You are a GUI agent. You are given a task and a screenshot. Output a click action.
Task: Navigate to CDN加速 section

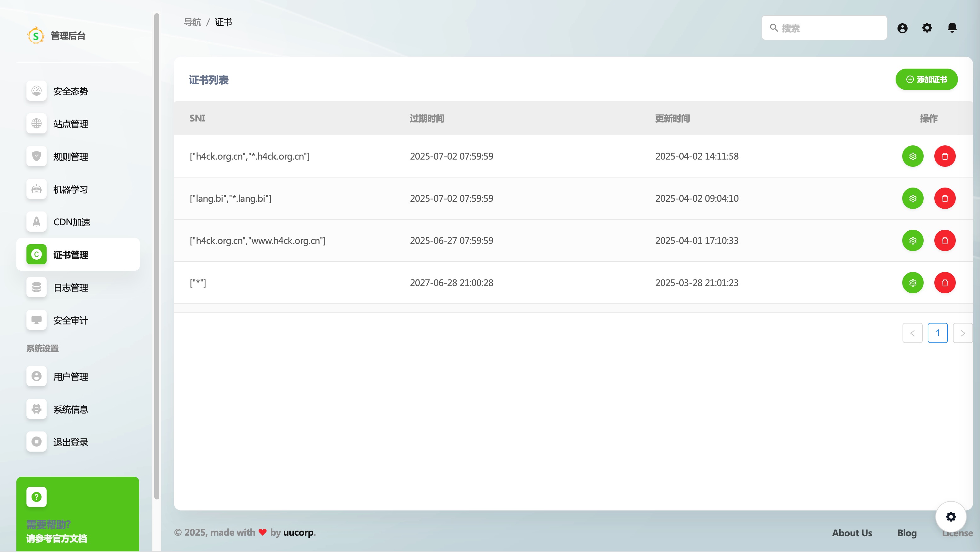tap(71, 222)
